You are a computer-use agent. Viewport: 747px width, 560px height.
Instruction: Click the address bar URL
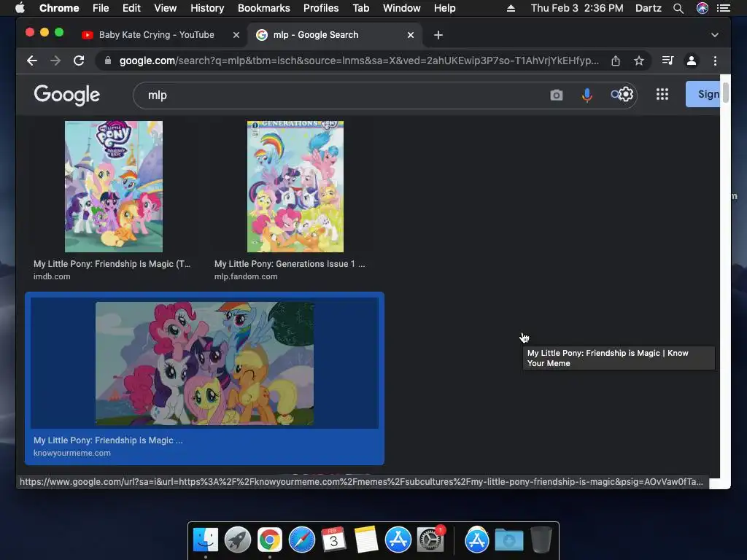(x=359, y=61)
